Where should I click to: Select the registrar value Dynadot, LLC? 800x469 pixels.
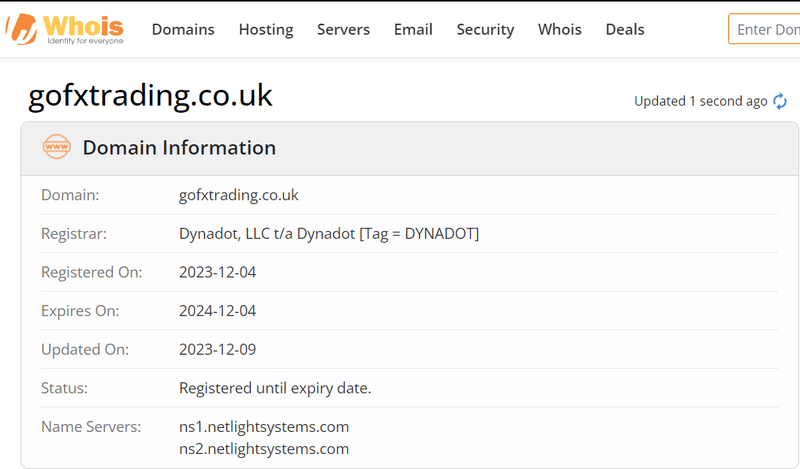click(329, 234)
